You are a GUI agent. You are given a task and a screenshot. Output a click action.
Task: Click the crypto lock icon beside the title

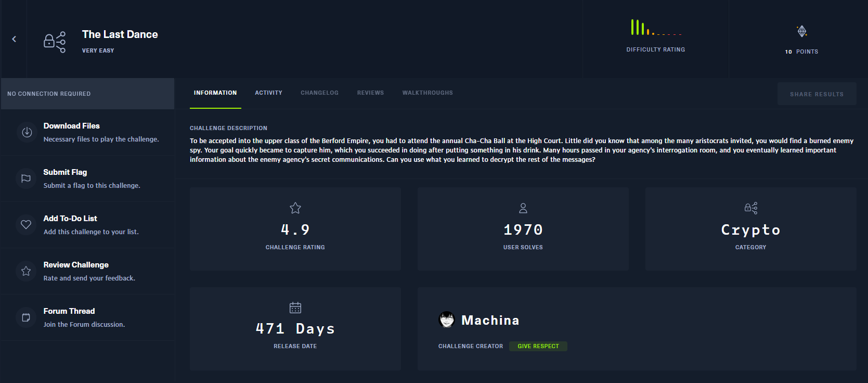point(55,42)
